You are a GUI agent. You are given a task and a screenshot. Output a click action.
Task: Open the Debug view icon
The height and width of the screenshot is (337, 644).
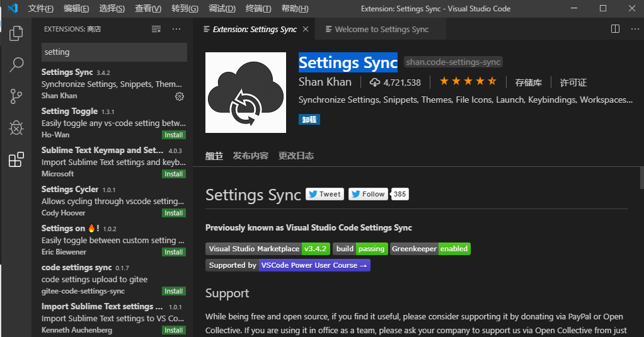pos(16,128)
